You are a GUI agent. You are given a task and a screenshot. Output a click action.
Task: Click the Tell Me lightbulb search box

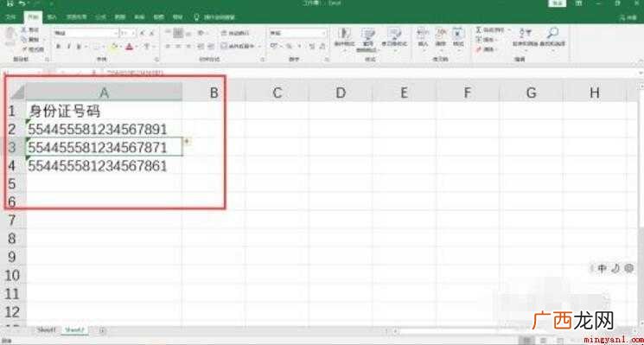tap(214, 17)
